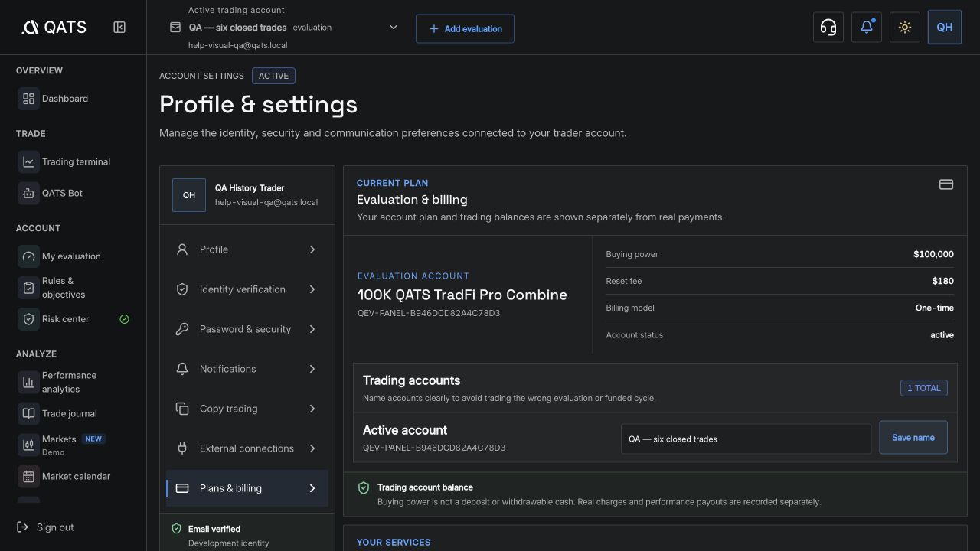The height and width of the screenshot is (551, 980).
Task: Open the QH user avatar menu
Action: [x=944, y=28]
